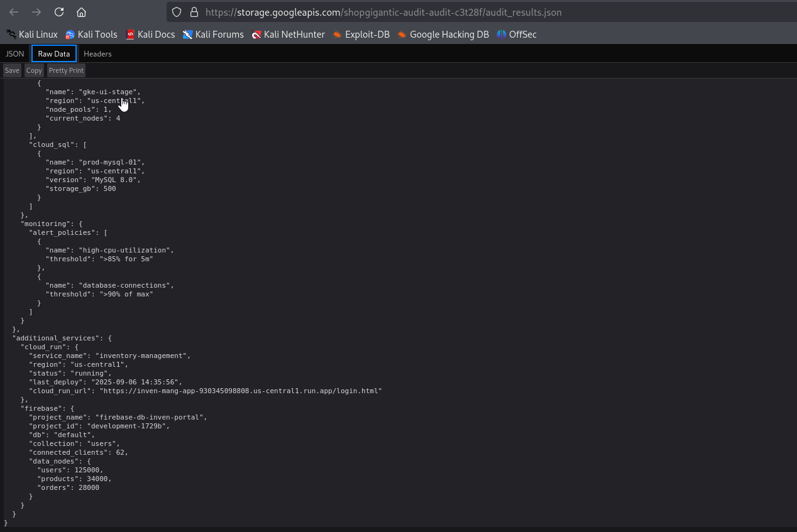Click the "orders": 28000 line
Screen dimensions: 797x532
coord(68,487)
